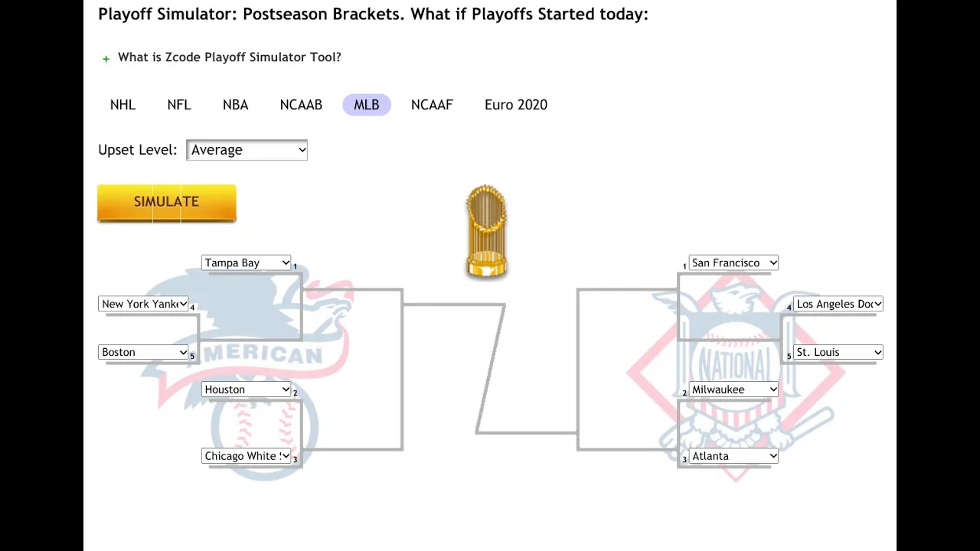Expand 'What is Zcode Playoff Simulator Tool?'
980x551 pixels.
229,57
